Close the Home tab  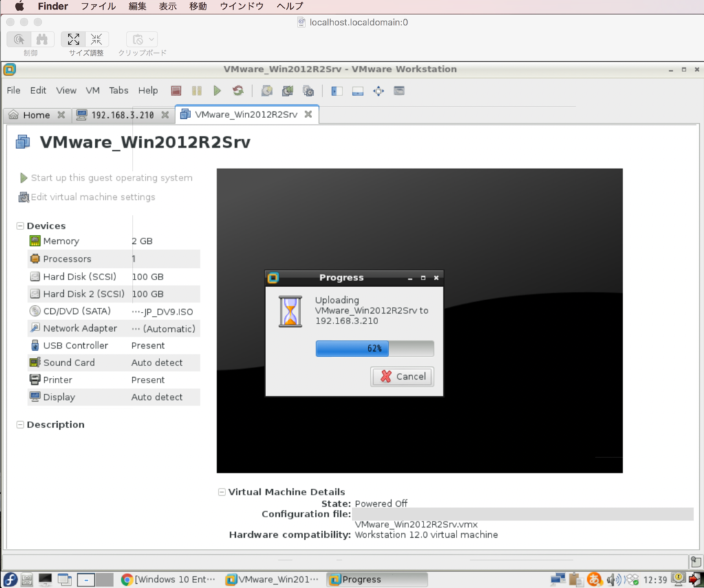pyautogui.click(x=61, y=115)
